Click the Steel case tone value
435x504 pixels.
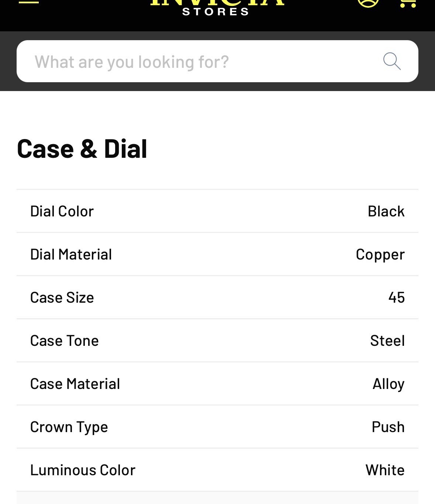coord(387,341)
